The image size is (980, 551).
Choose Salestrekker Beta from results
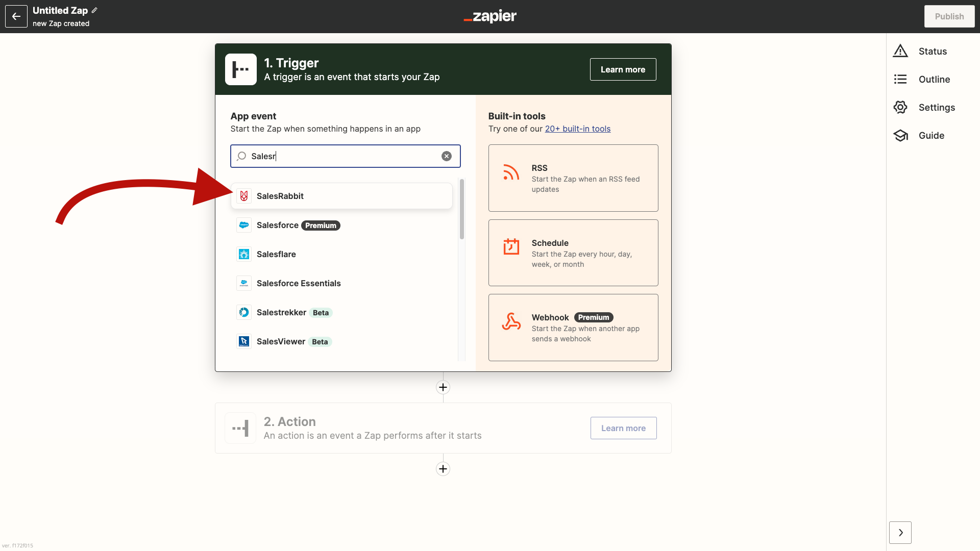[341, 312]
